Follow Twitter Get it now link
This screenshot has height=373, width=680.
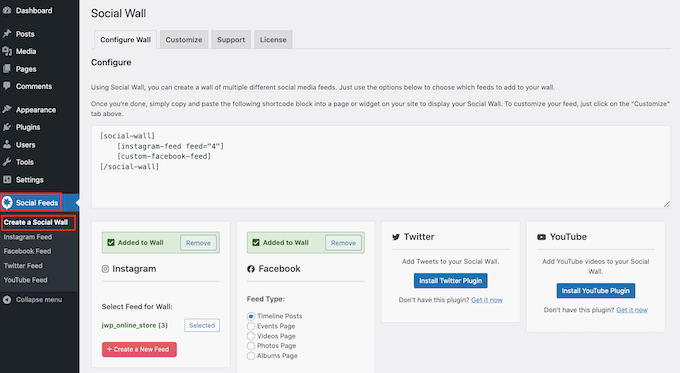[x=487, y=300]
